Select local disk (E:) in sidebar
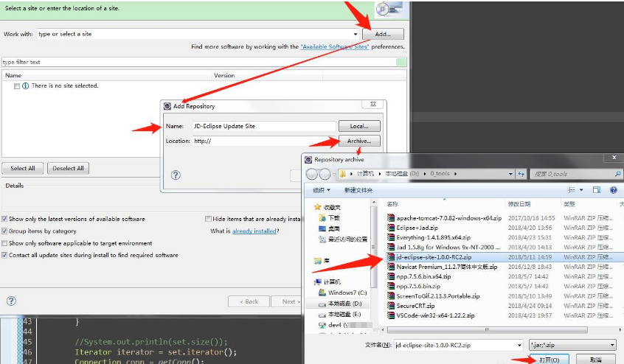624x364 pixels. [x=340, y=315]
